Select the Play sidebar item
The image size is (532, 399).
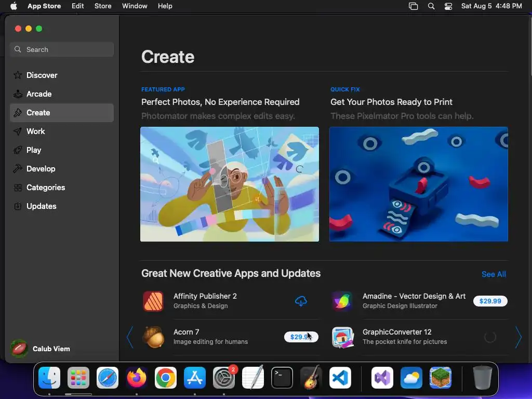pyautogui.click(x=62, y=150)
